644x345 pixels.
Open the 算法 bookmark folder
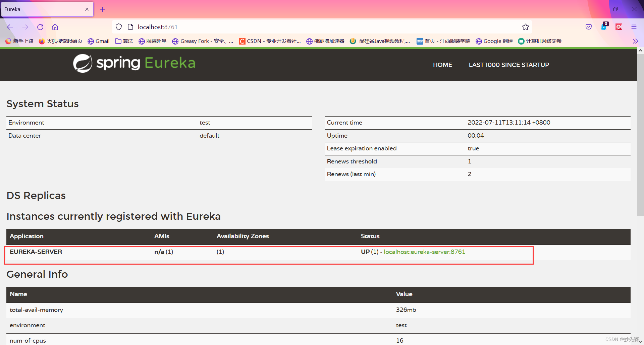pyautogui.click(x=124, y=41)
